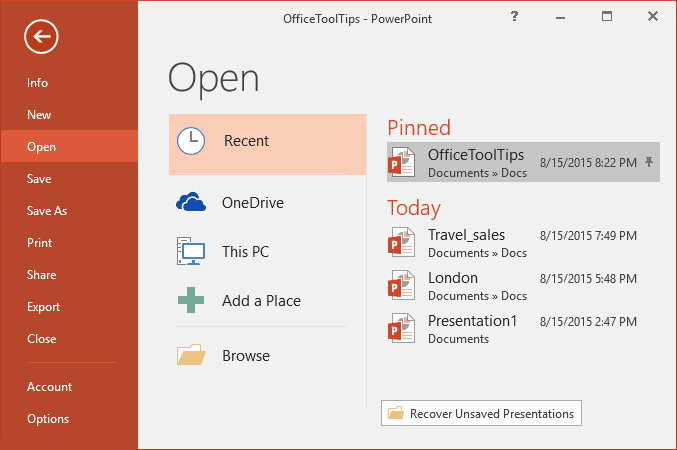This screenshot has height=450, width=677.
Task: Go to the Print page
Action: coord(39,243)
